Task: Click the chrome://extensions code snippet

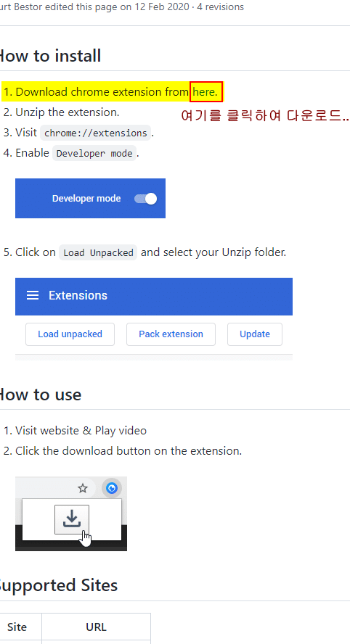Action: (95, 133)
